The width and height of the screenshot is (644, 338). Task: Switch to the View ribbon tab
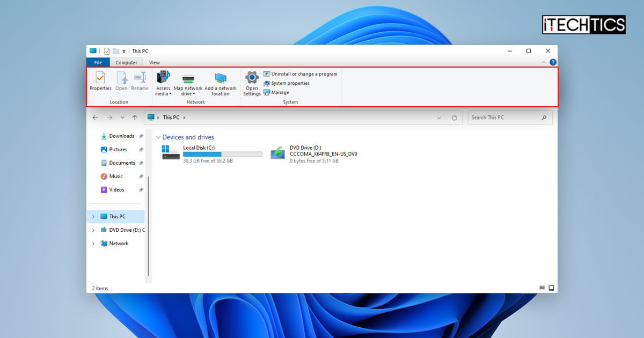click(x=155, y=62)
